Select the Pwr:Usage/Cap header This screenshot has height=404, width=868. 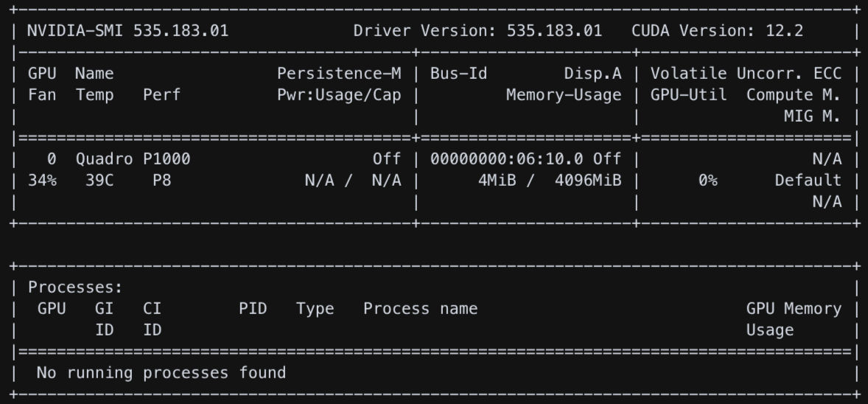point(340,95)
